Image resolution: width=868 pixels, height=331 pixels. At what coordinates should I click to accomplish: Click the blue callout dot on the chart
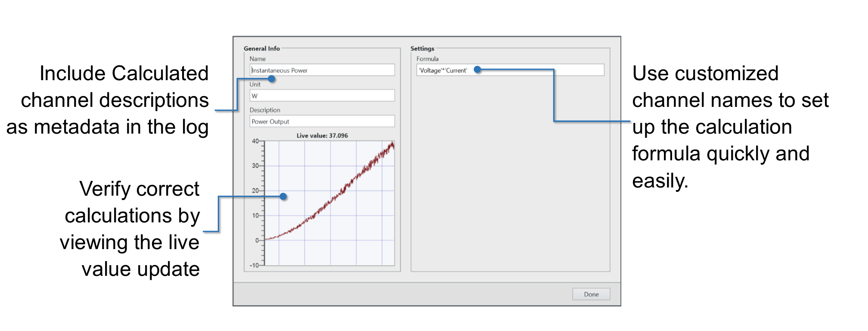[x=283, y=197]
